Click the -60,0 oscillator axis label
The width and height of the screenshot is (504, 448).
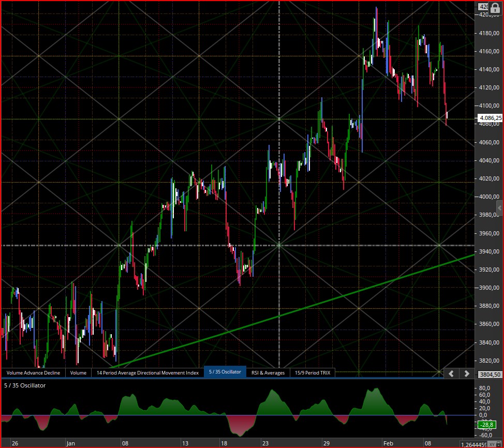pos(485,435)
